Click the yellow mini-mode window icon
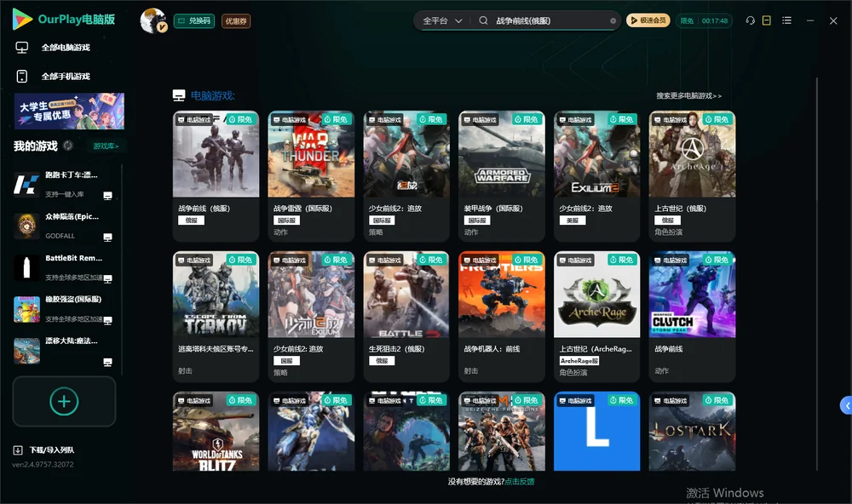This screenshot has width=852, height=504. [767, 20]
